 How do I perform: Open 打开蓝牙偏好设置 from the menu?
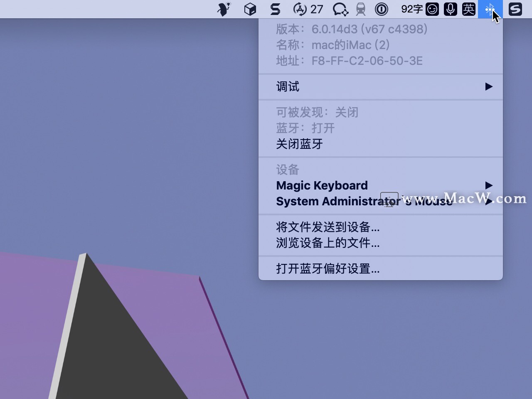tap(328, 269)
